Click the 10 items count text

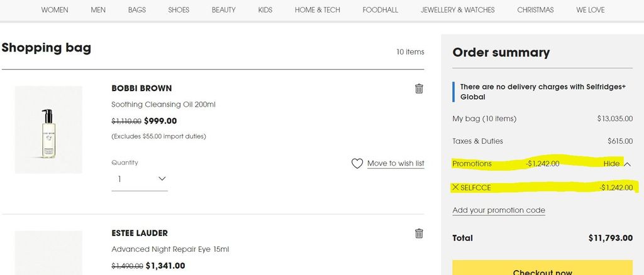coord(410,52)
